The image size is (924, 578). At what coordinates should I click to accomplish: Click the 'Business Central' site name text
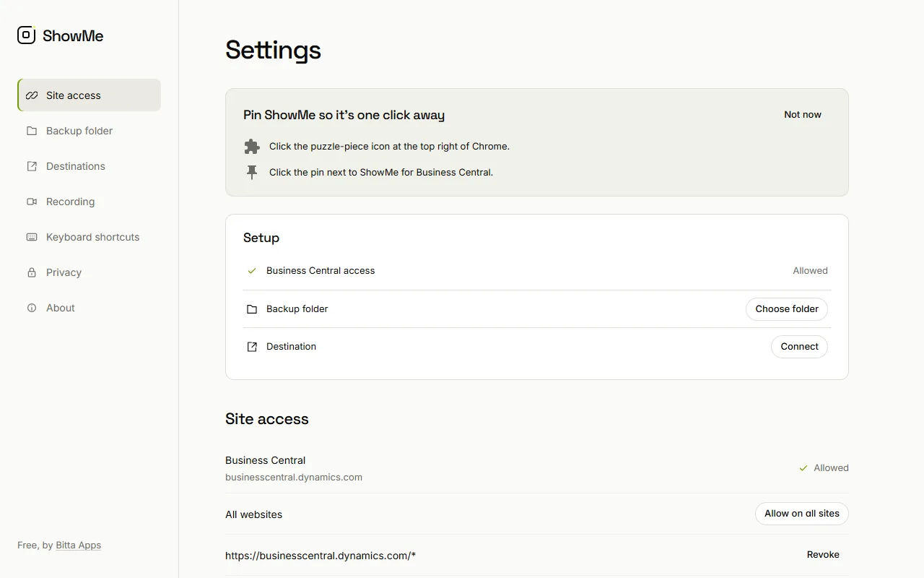(265, 460)
